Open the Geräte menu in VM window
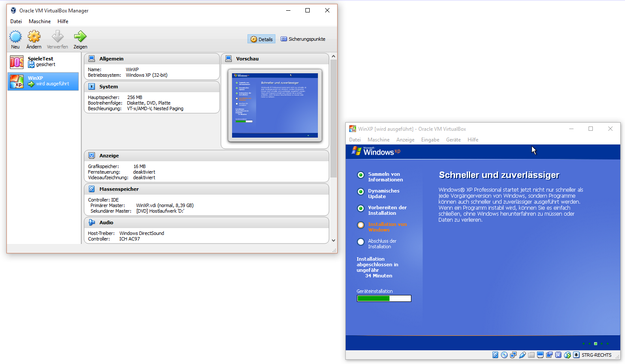The width and height of the screenshot is (625, 364). pos(453,140)
